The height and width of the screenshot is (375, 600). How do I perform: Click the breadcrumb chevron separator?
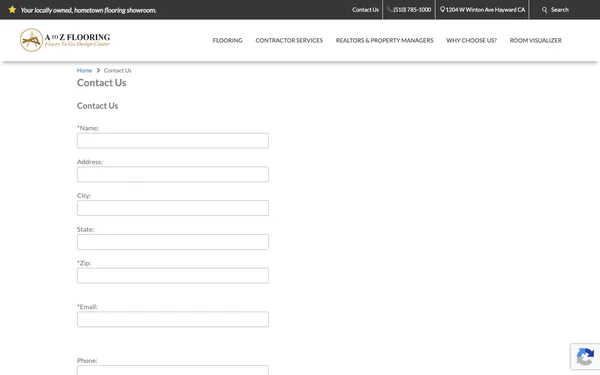pyautogui.click(x=98, y=70)
